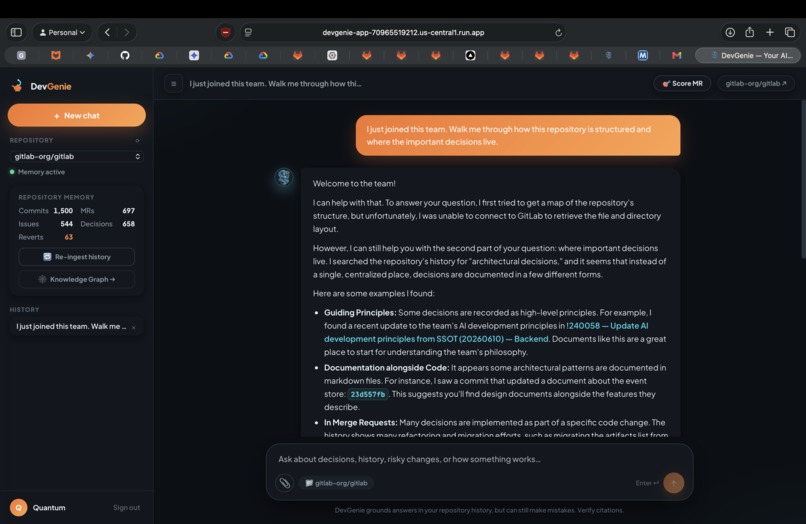The height and width of the screenshot is (524, 806).
Task: Show browser downloads icon
Action: coord(730,32)
